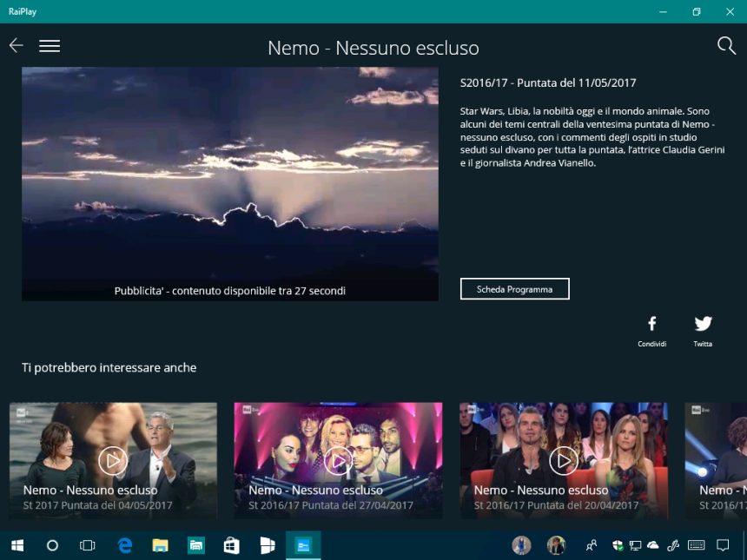Open the network tray icon
The image size is (747, 560).
[x=635, y=545]
